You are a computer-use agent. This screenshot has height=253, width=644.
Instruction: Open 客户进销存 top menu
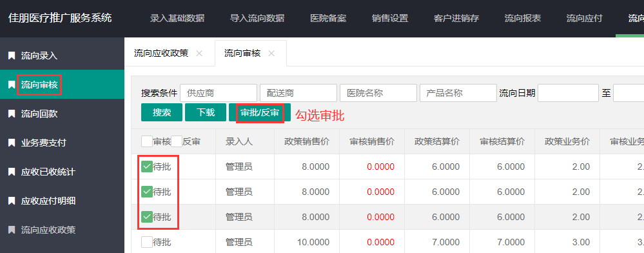(456, 19)
